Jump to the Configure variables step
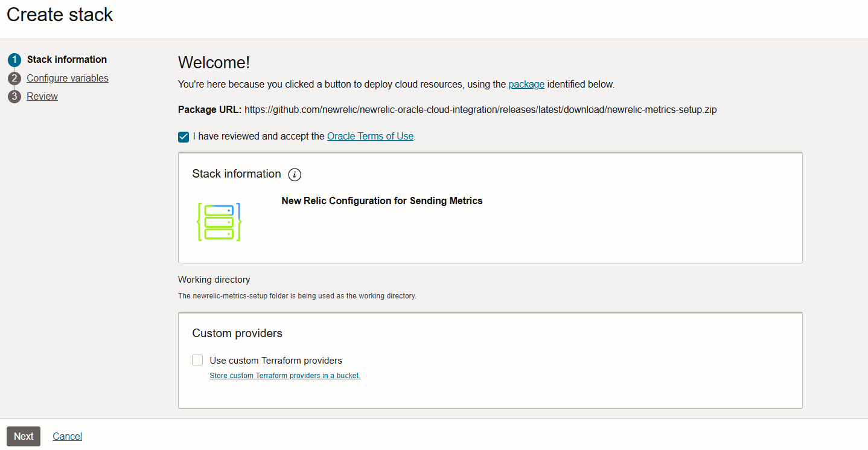The height and width of the screenshot is (450, 868). (67, 78)
